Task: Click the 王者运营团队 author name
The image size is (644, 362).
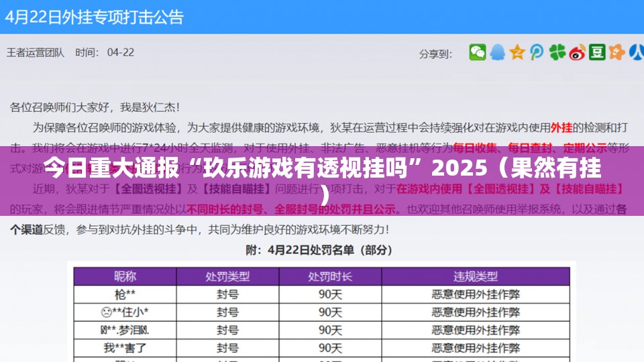Action: (36, 52)
